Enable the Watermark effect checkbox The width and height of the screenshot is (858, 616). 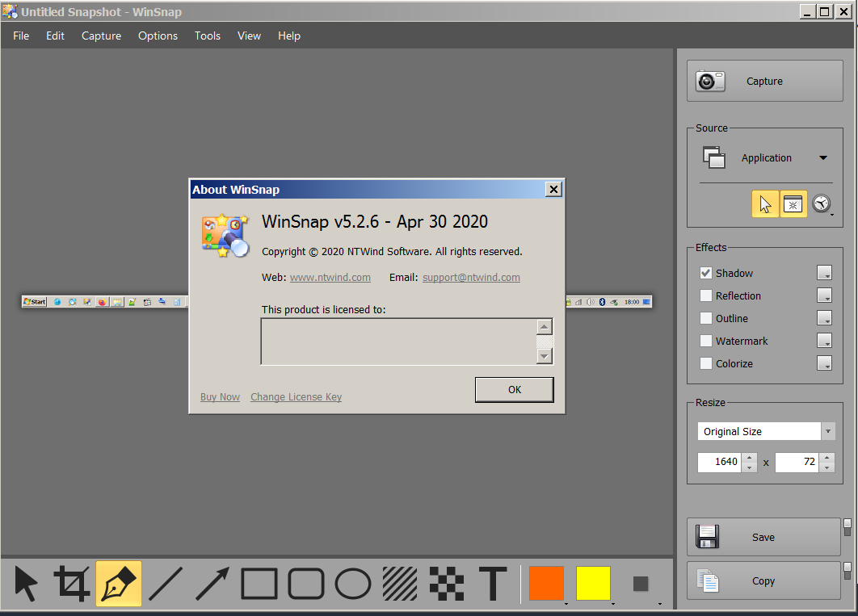pyautogui.click(x=706, y=341)
